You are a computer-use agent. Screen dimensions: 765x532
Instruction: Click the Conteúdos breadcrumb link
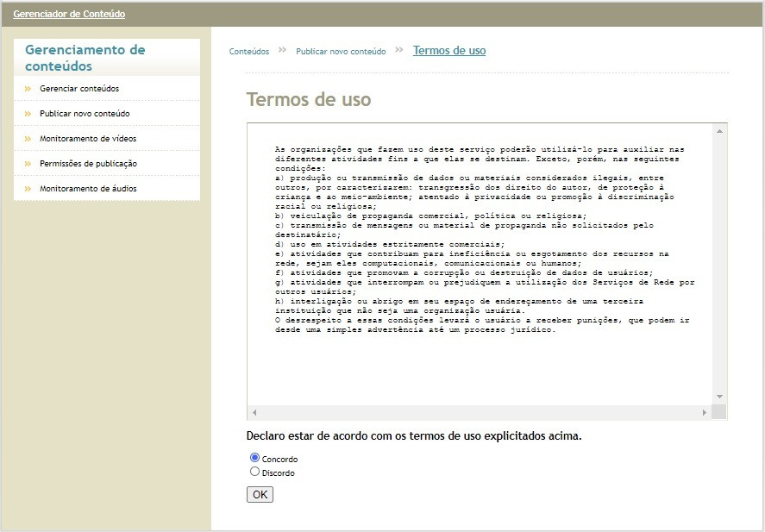[249, 52]
